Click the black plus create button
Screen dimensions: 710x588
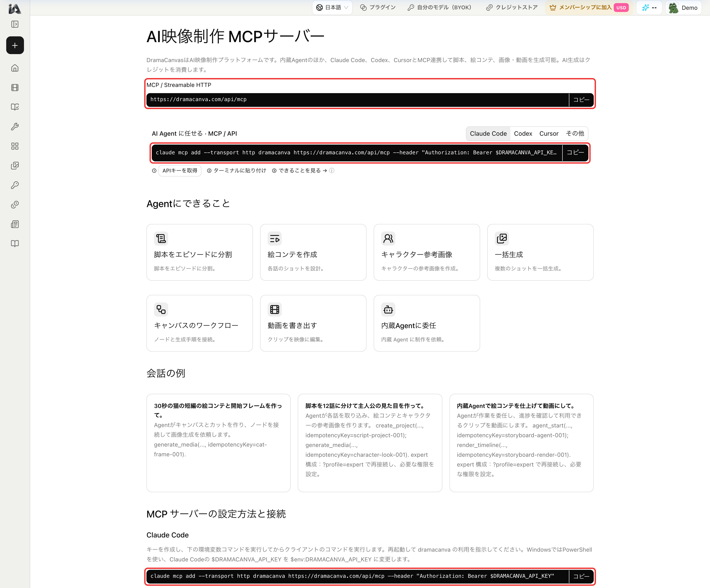[15, 45]
